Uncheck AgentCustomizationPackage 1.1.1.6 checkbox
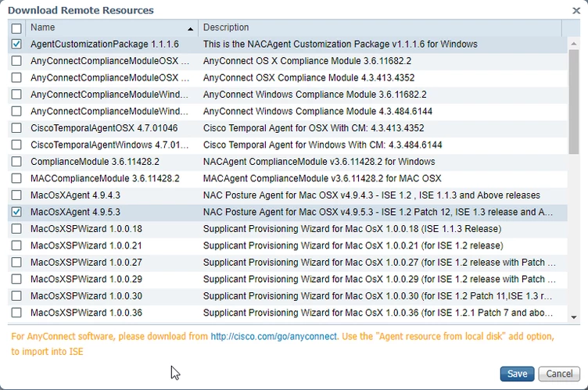Viewport: 588px width, 390px height. click(16, 44)
